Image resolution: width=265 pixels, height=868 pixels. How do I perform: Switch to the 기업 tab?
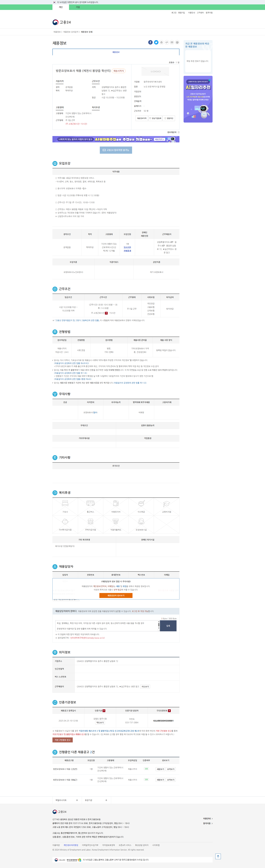(78, 7)
